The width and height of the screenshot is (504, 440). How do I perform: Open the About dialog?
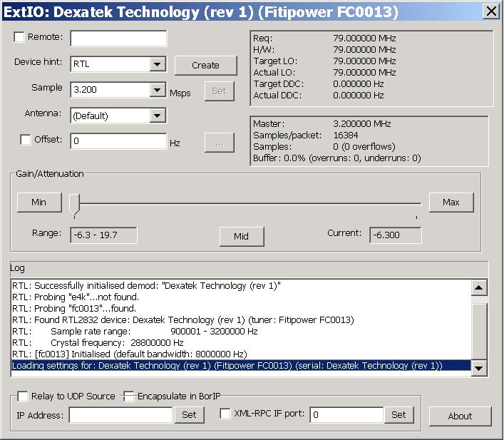pyautogui.click(x=461, y=416)
